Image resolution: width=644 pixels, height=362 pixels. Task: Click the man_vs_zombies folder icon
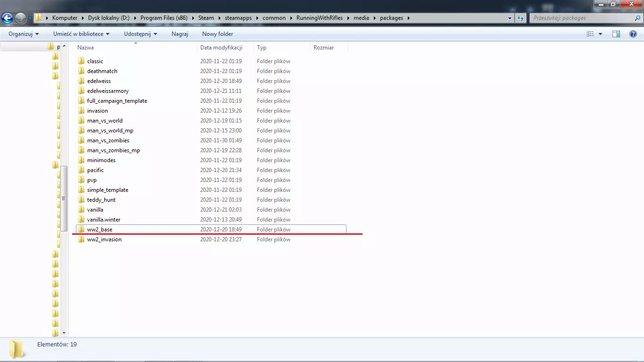81,140
